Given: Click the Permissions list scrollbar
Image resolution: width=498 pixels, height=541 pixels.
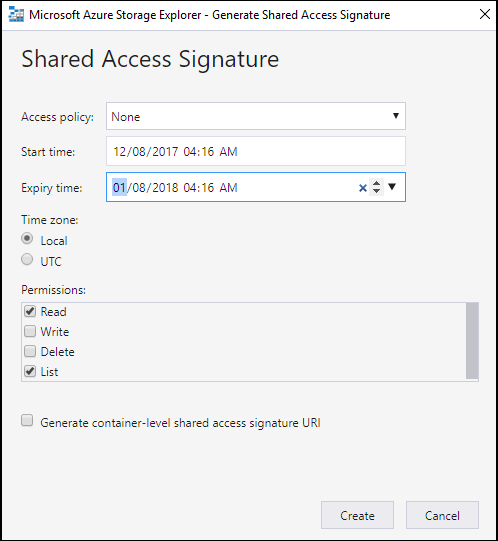Looking at the screenshot, I should [472, 341].
